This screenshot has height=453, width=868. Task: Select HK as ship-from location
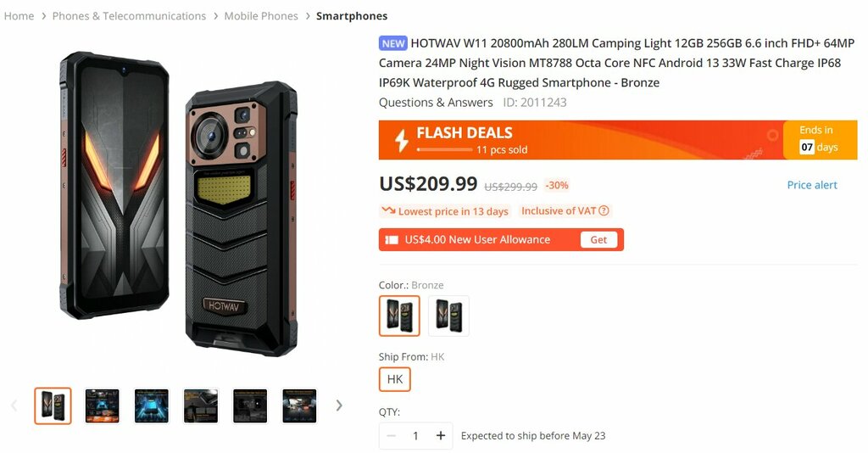click(x=395, y=379)
